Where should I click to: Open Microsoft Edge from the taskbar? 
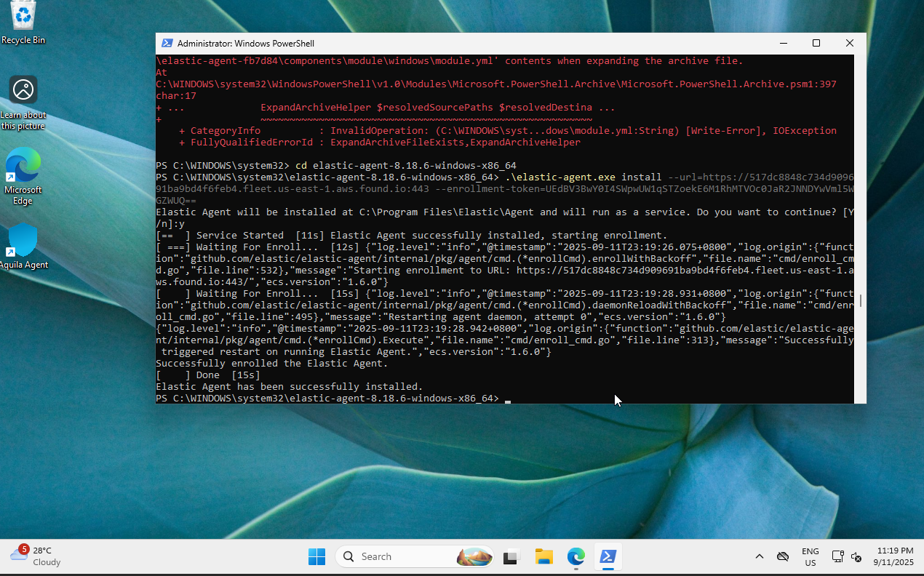[x=576, y=556]
